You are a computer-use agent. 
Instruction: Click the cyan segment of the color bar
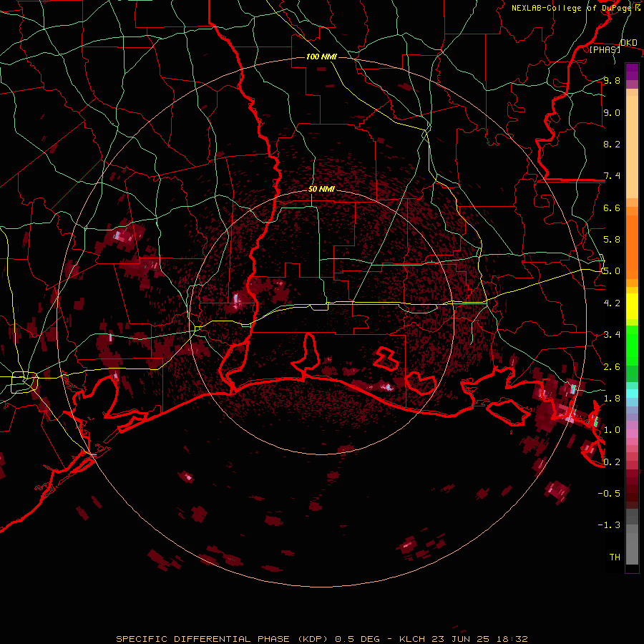(x=632, y=394)
